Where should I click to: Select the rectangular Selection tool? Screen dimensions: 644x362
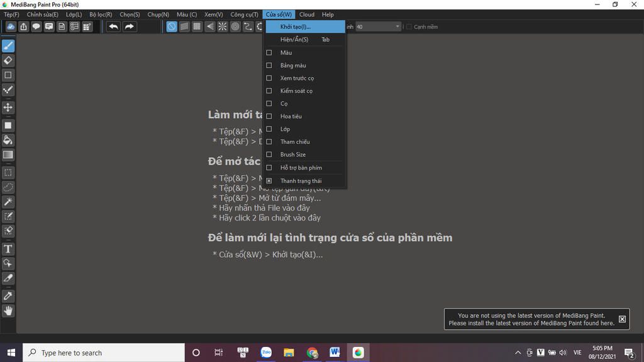click(x=8, y=173)
